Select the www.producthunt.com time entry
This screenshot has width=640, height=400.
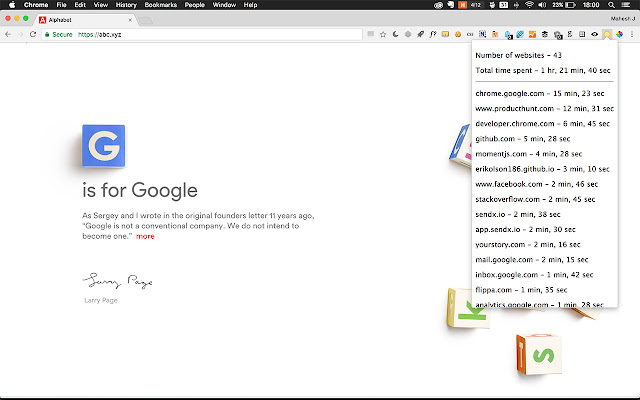[x=544, y=109]
